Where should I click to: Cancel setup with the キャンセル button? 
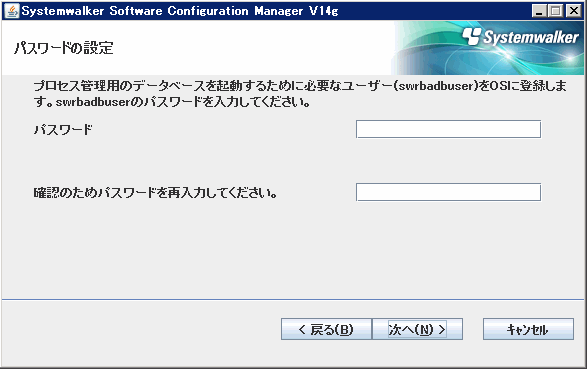pyautogui.click(x=528, y=329)
